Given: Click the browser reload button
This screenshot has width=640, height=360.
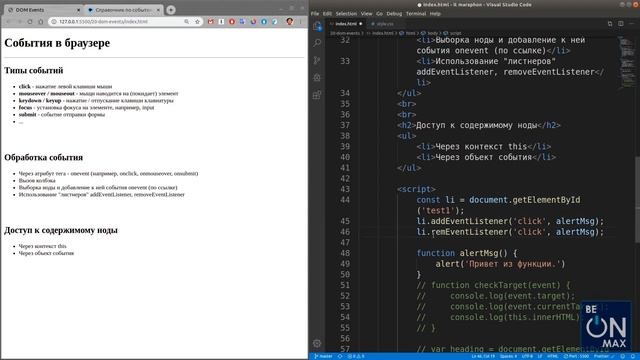Looking at the screenshot, I should (x=30, y=22).
